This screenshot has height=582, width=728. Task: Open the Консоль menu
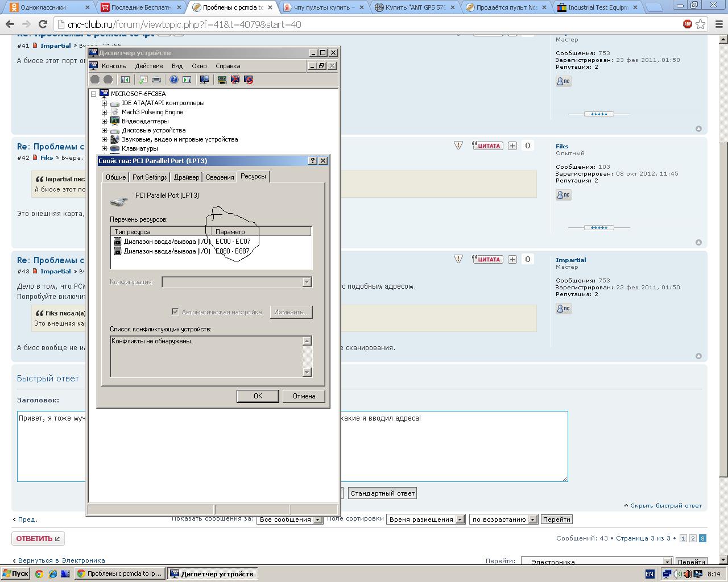[x=114, y=66]
